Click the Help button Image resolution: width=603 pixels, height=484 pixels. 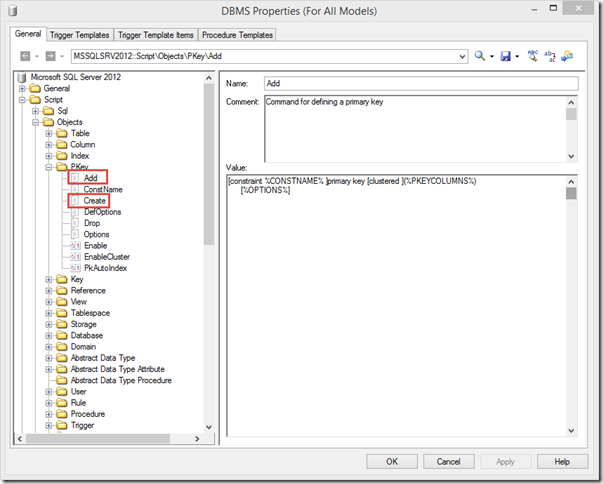point(562,462)
